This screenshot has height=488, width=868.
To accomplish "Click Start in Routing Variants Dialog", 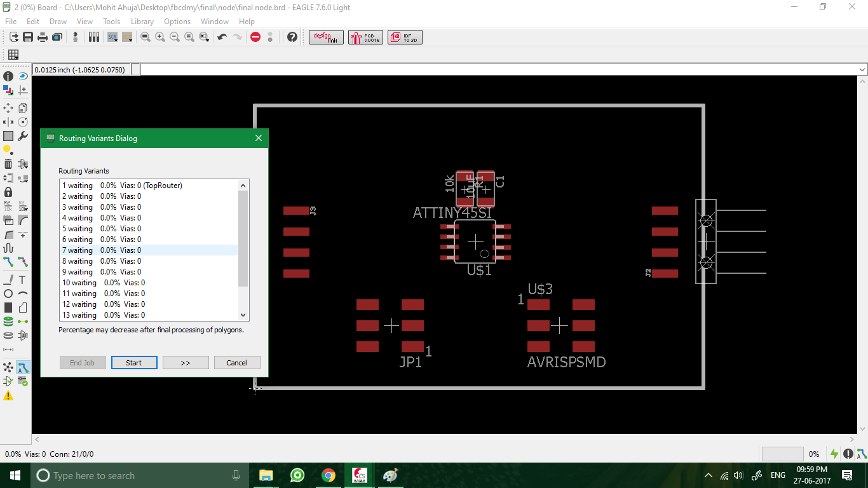I will (133, 362).
